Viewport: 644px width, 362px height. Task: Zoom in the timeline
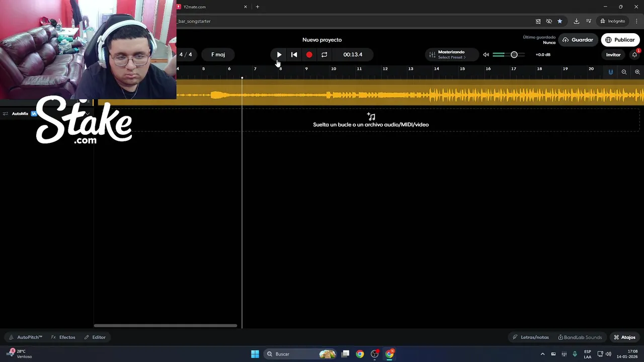(637, 72)
